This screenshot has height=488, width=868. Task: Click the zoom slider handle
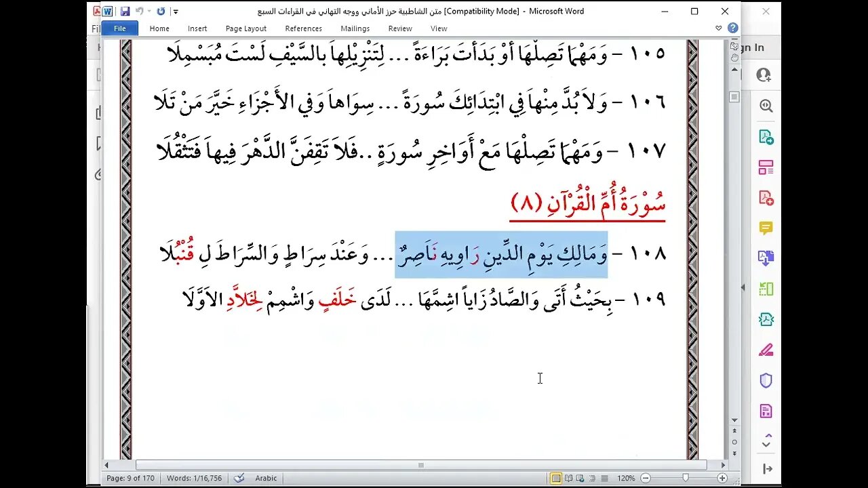tap(686, 478)
